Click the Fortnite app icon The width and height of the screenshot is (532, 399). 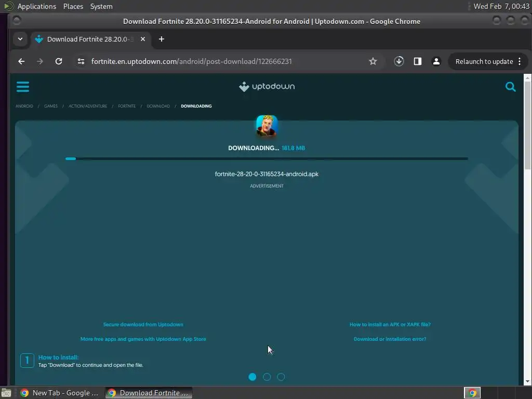[x=267, y=126]
